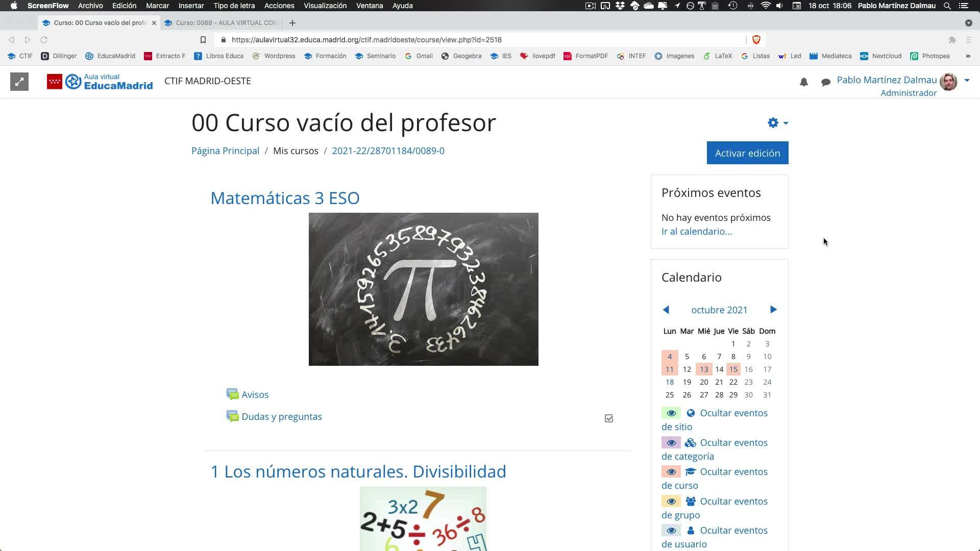The width and height of the screenshot is (980, 551).
Task: Reload the page with the refresh icon
Action: pos(44,40)
